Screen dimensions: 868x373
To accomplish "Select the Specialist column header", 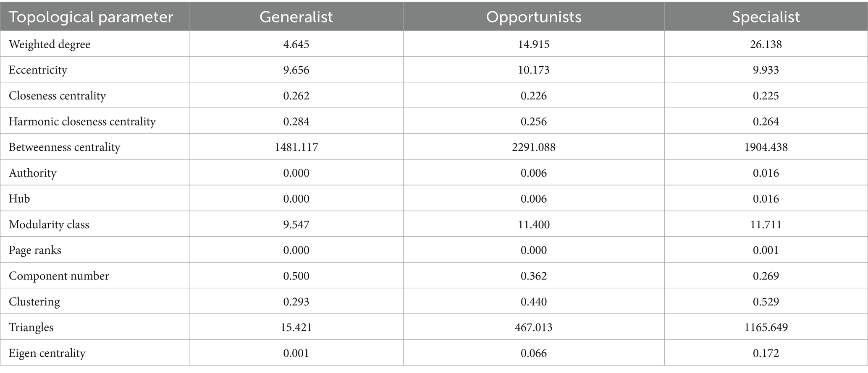I will (766, 17).
